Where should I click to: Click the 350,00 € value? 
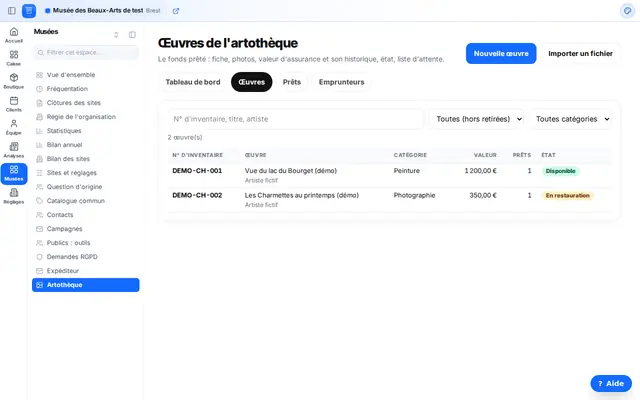click(483, 195)
